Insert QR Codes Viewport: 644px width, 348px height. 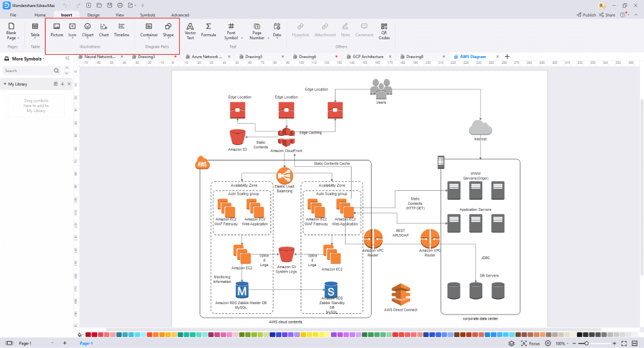click(384, 31)
